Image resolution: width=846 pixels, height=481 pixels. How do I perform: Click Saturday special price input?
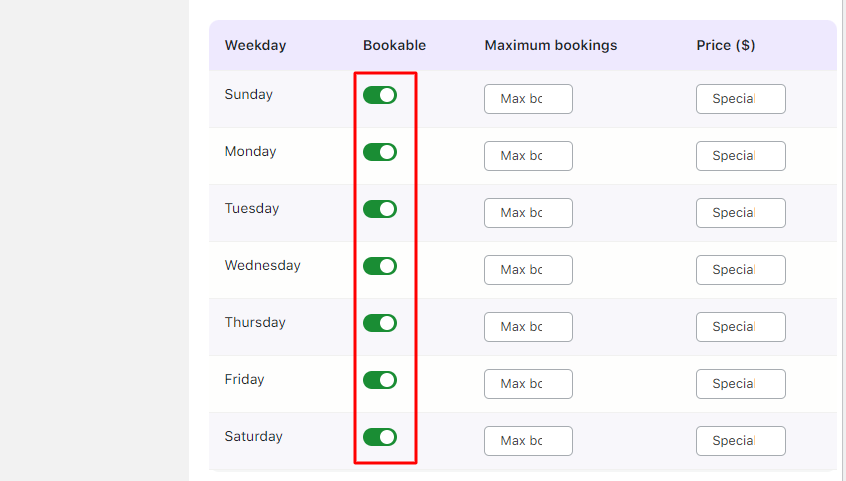(x=740, y=441)
